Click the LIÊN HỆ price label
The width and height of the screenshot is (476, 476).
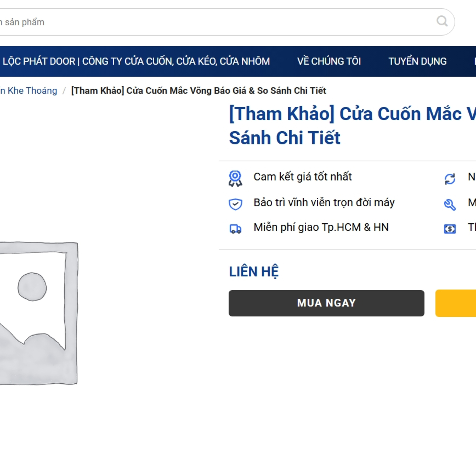(254, 271)
